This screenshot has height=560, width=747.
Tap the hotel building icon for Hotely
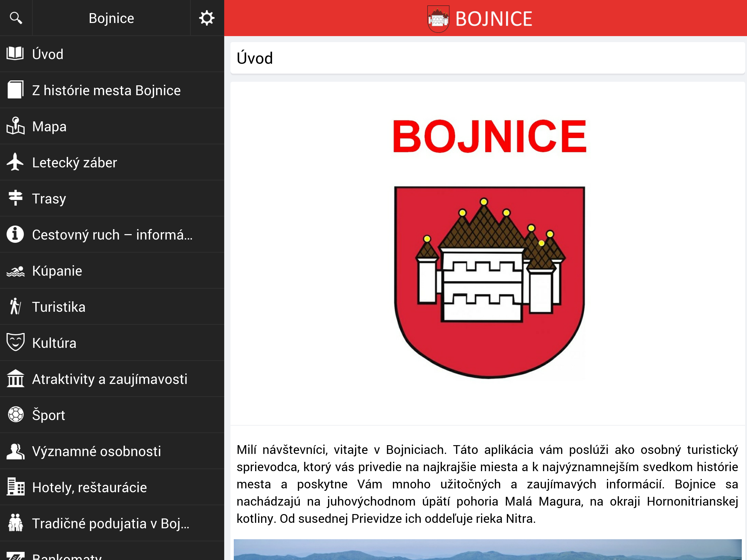point(15,487)
